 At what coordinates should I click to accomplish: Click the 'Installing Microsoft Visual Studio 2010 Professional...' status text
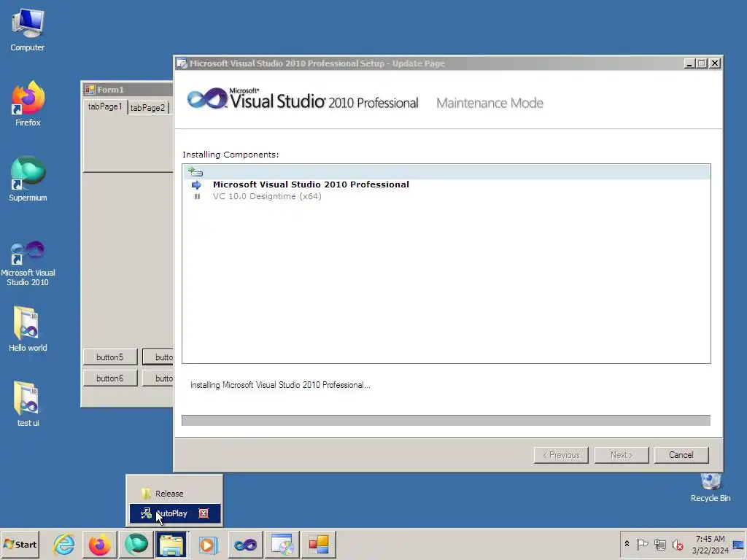click(280, 385)
